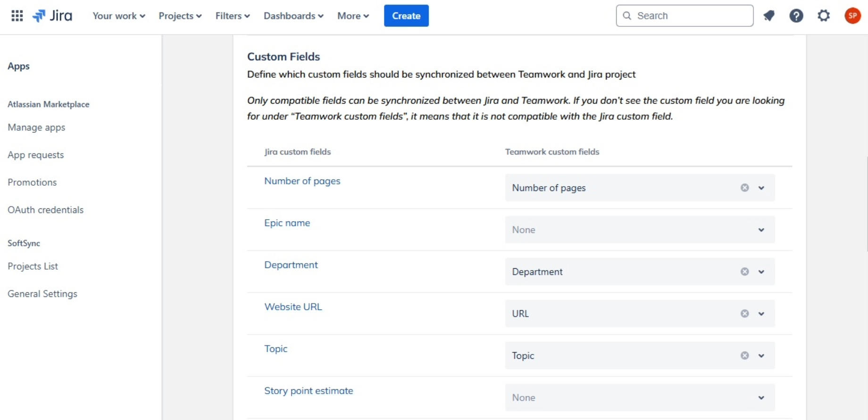Clear the URL field mapping
Screen dimensions: 868x420
(744, 313)
